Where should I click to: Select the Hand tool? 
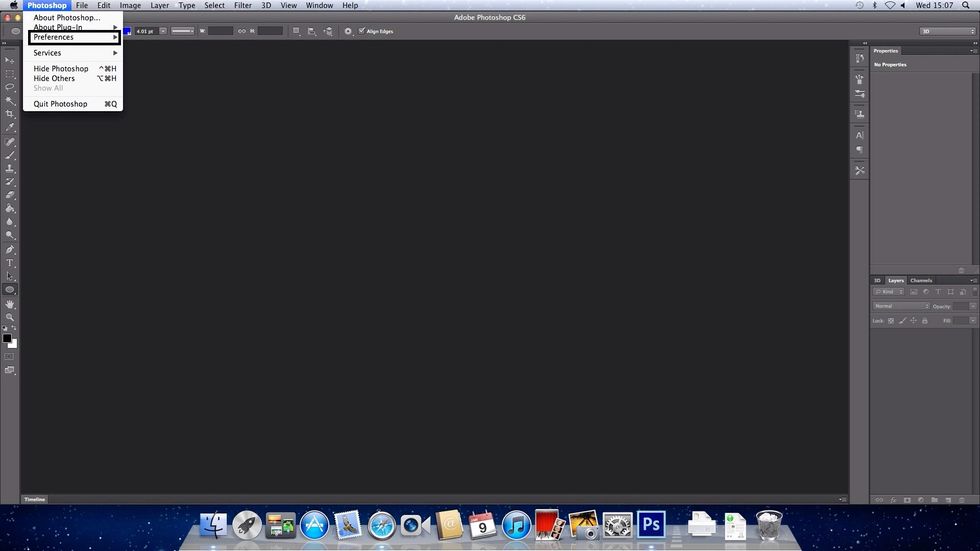9,304
